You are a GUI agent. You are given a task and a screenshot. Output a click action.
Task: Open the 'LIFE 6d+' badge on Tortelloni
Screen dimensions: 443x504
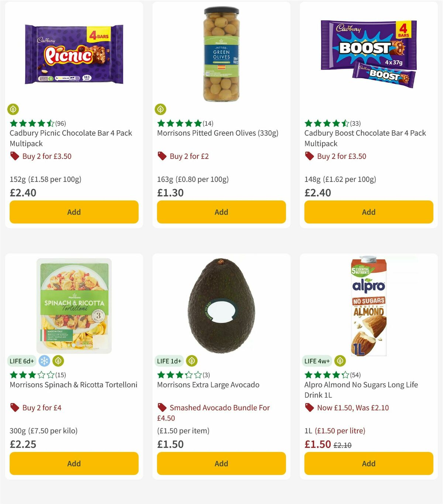click(22, 361)
